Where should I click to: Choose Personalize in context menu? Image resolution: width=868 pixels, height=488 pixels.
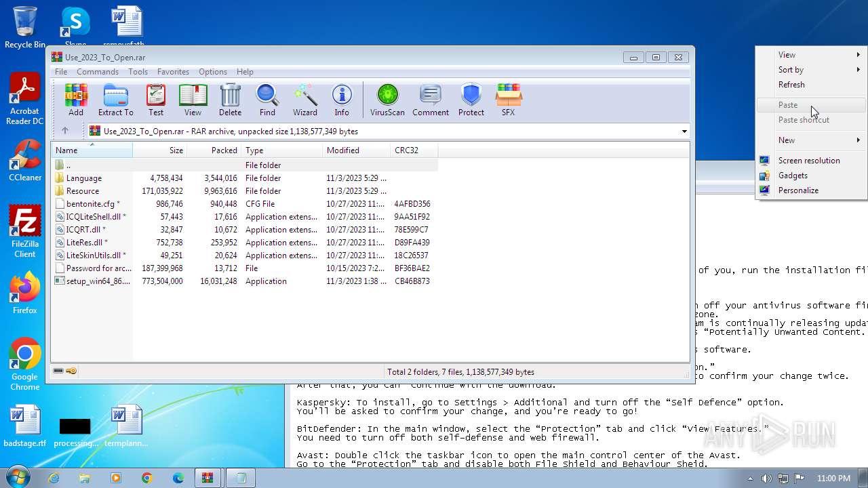pyautogui.click(x=811, y=190)
